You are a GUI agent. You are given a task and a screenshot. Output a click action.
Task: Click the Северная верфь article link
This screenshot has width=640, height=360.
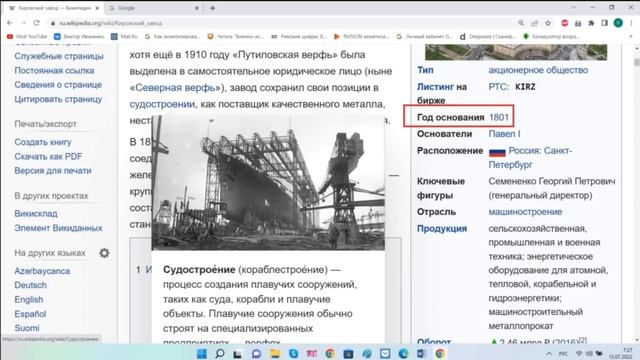pos(175,88)
